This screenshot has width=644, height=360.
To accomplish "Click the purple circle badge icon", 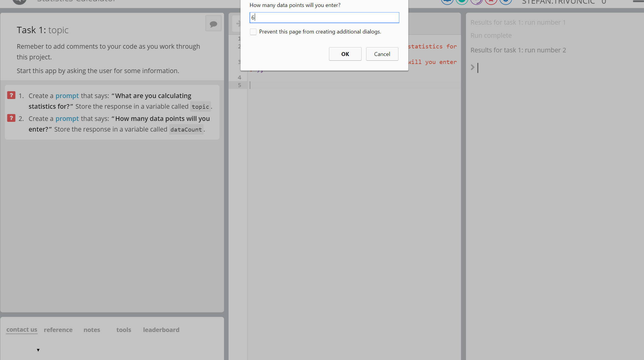I will [x=476, y=1].
